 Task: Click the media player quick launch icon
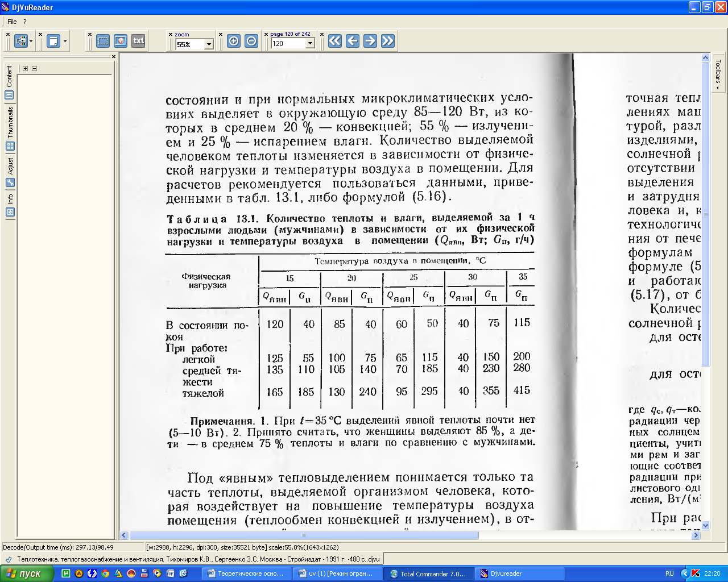157,573
